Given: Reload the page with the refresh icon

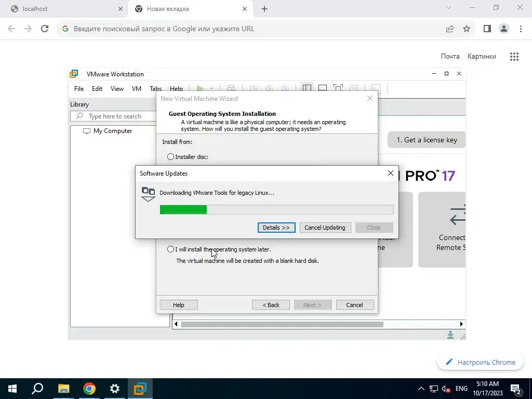Looking at the screenshot, I should point(45,29).
